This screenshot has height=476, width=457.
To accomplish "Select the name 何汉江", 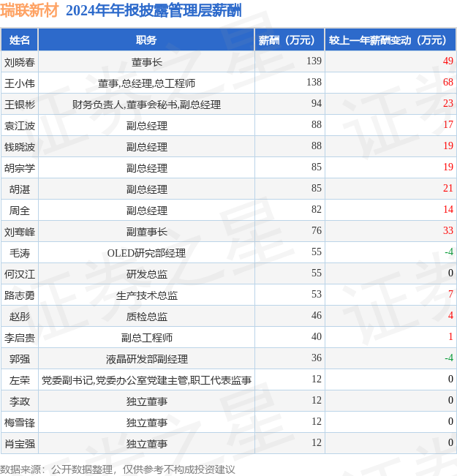I will [20, 274].
